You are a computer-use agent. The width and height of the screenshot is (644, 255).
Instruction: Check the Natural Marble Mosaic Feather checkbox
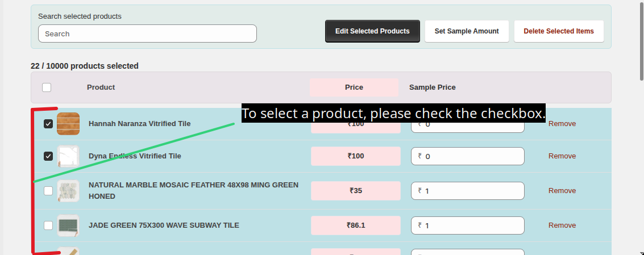click(x=48, y=190)
